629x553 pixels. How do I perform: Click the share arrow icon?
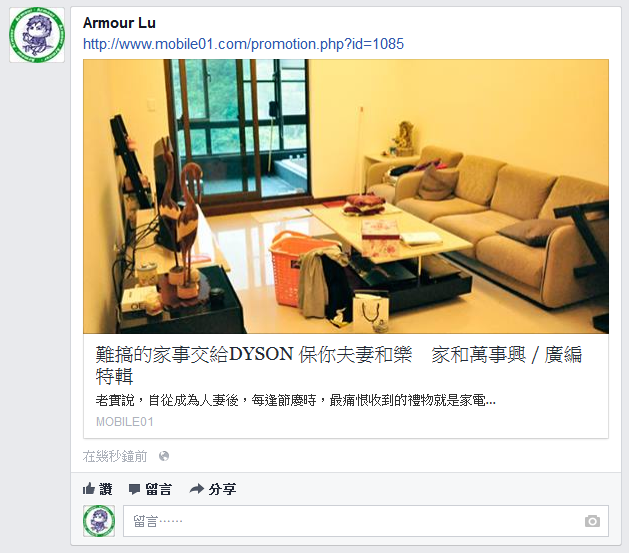(x=197, y=488)
